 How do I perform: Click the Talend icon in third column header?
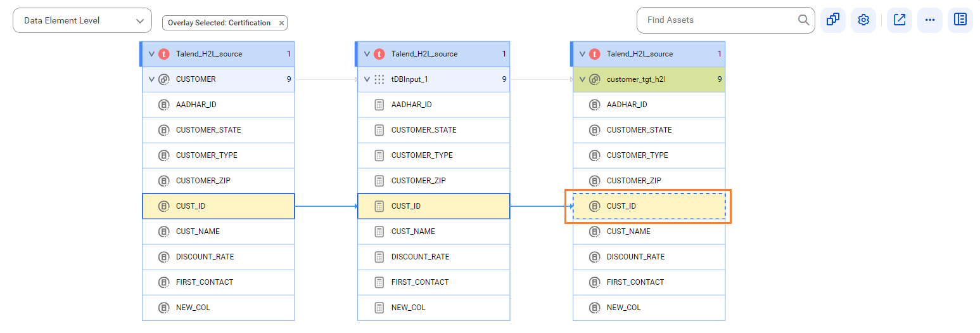(594, 54)
